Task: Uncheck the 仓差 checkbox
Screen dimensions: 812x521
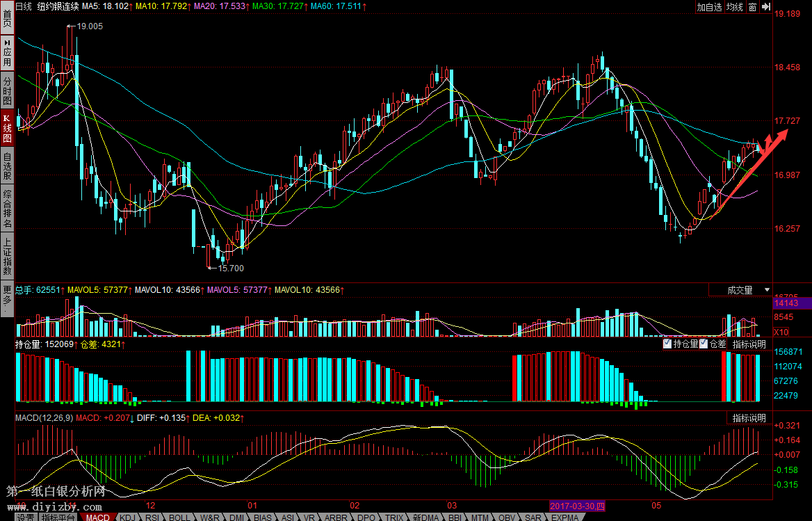Action: 704,344
